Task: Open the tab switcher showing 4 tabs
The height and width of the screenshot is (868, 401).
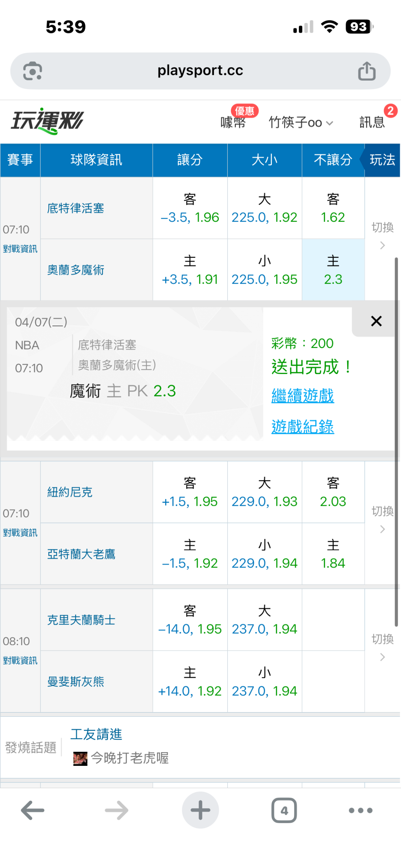Action: (284, 810)
